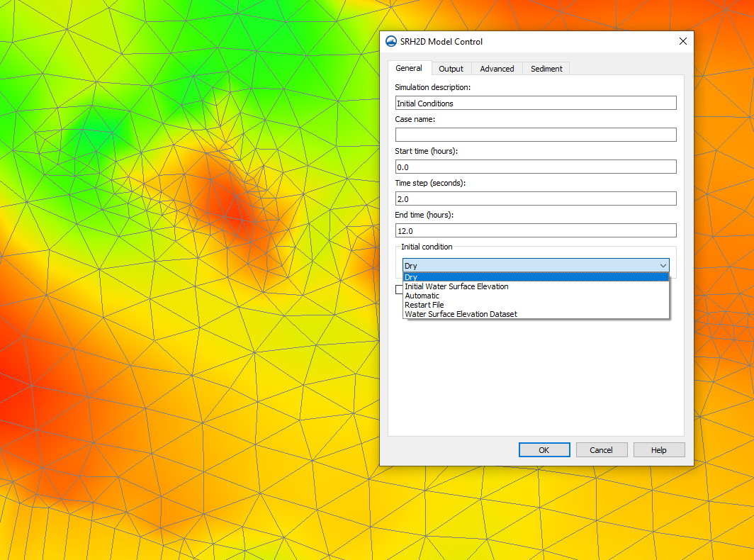Click the End time hours field

pos(536,231)
